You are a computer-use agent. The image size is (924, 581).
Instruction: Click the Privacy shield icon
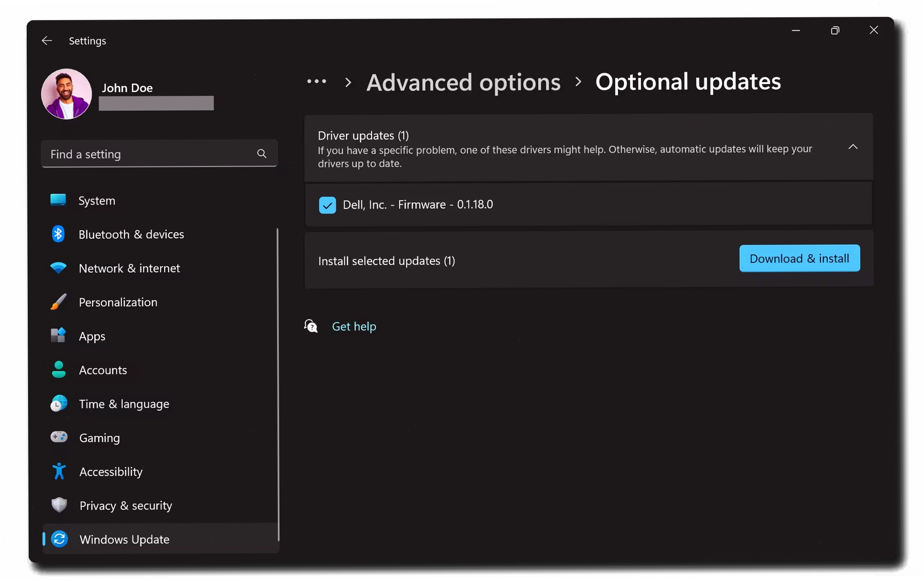[x=59, y=505]
